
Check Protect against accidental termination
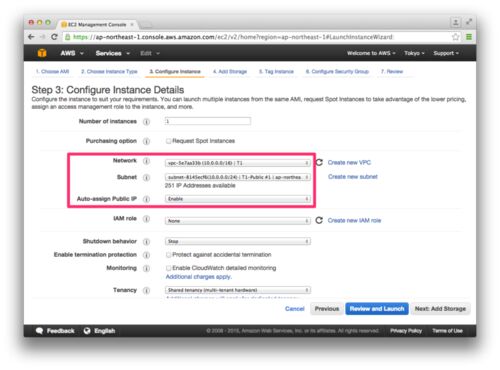tap(168, 255)
